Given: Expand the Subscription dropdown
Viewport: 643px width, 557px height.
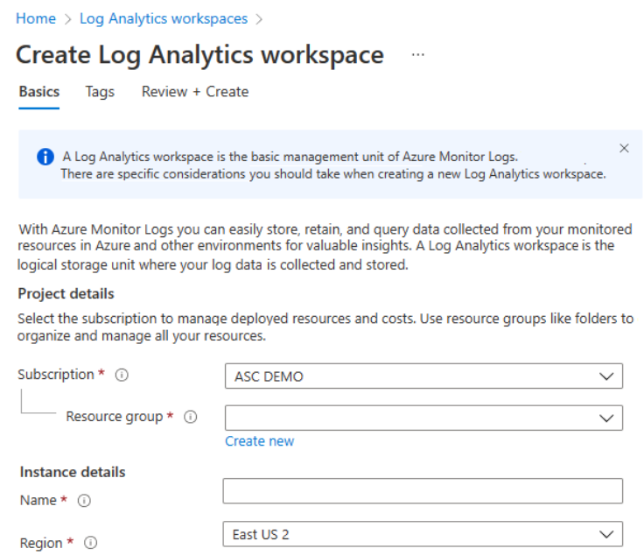Looking at the screenshot, I should click(x=423, y=377).
